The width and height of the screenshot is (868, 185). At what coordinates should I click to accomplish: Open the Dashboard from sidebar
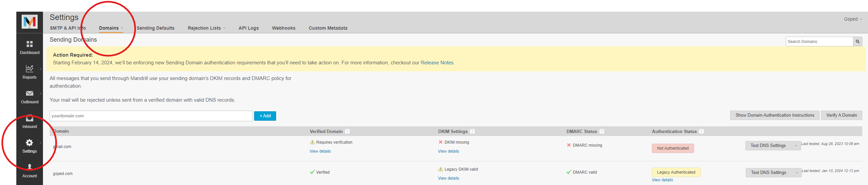coord(30,48)
